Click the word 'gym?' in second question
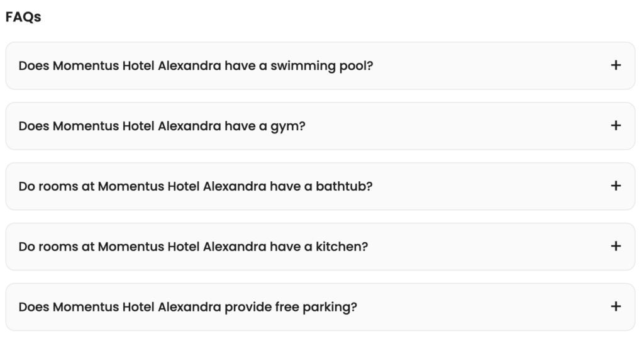Screen dimensions: 644x341 [x=288, y=126]
